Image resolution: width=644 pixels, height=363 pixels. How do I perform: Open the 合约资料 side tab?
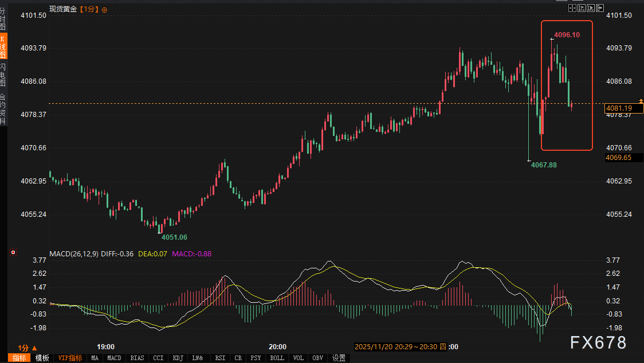click(x=3, y=109)
